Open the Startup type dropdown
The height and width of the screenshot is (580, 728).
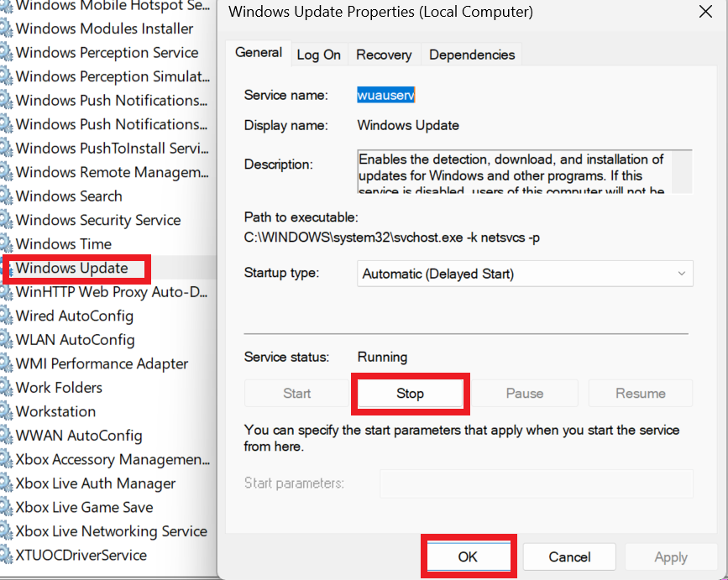[525, 274]
